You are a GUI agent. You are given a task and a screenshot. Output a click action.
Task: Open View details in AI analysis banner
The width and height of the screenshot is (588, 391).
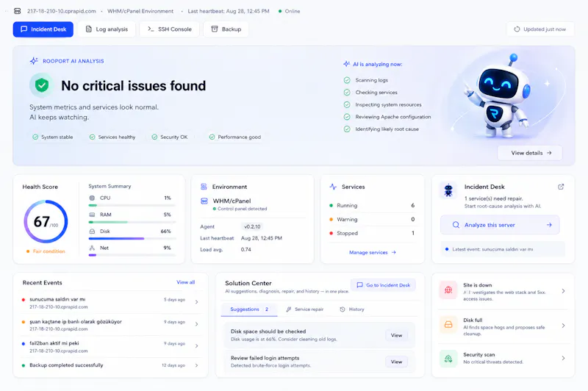pos(530,153)
